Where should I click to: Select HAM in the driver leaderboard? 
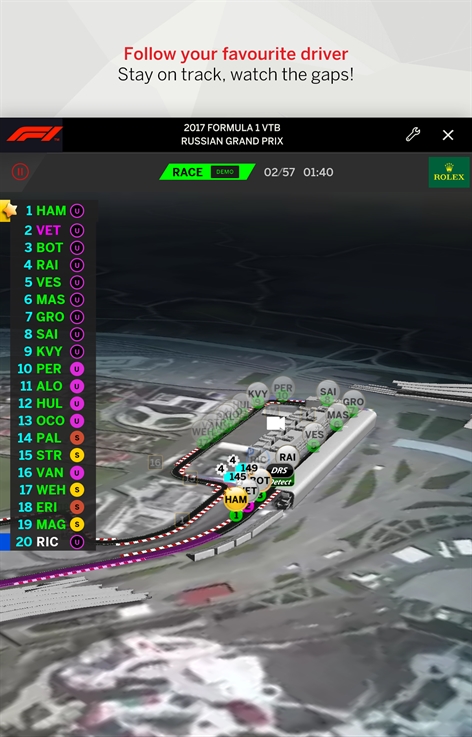click(x=51, y=211)
